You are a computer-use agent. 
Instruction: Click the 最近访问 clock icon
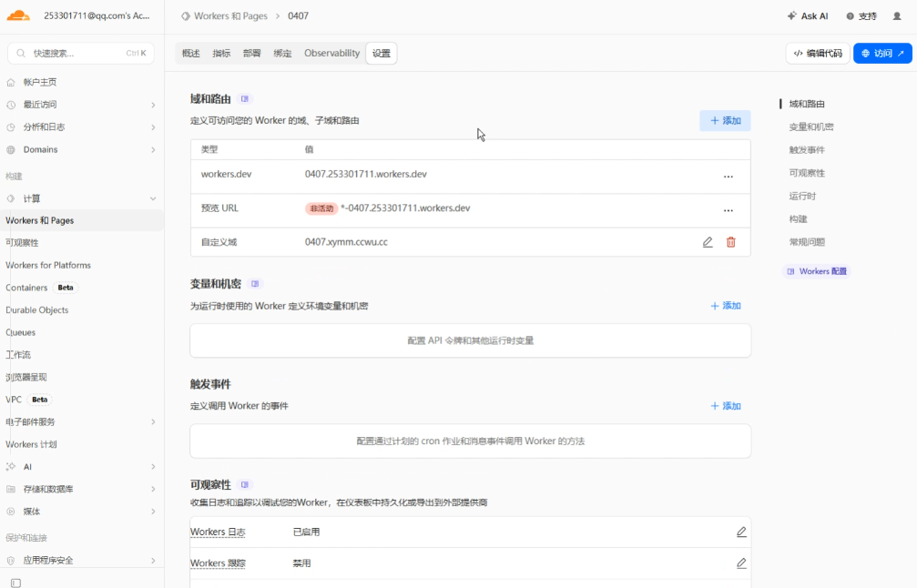(11, 105)
